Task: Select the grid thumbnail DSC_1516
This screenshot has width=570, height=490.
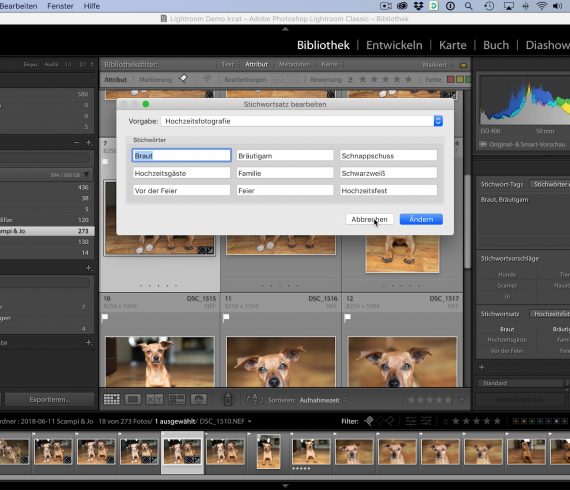Action: point(281,362)
